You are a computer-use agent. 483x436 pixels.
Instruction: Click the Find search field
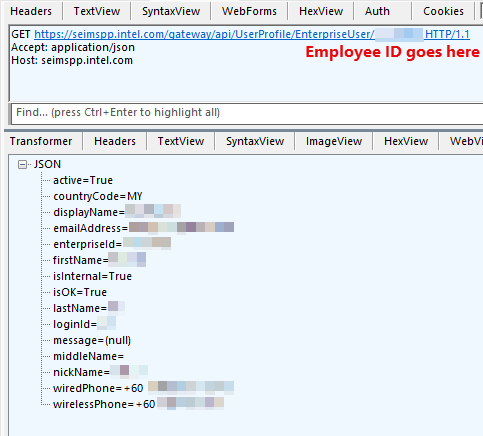[247, 113]
